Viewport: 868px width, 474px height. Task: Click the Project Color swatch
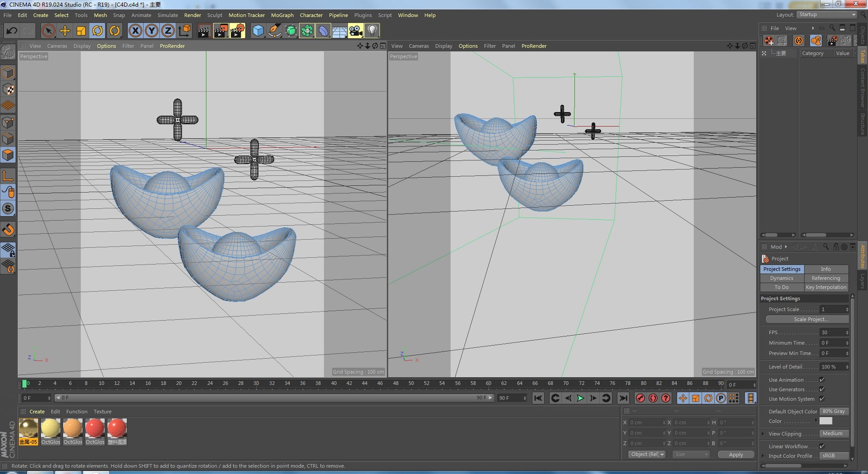(826, 421)
